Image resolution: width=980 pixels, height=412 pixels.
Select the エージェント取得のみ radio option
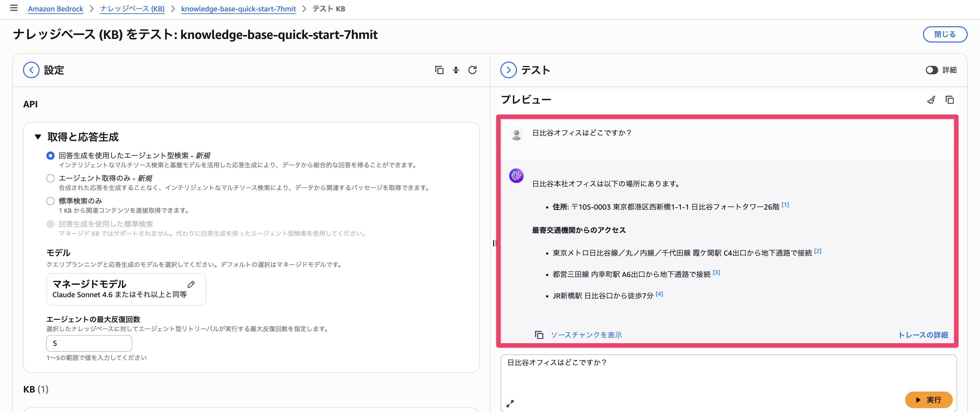tap(50, 178)
